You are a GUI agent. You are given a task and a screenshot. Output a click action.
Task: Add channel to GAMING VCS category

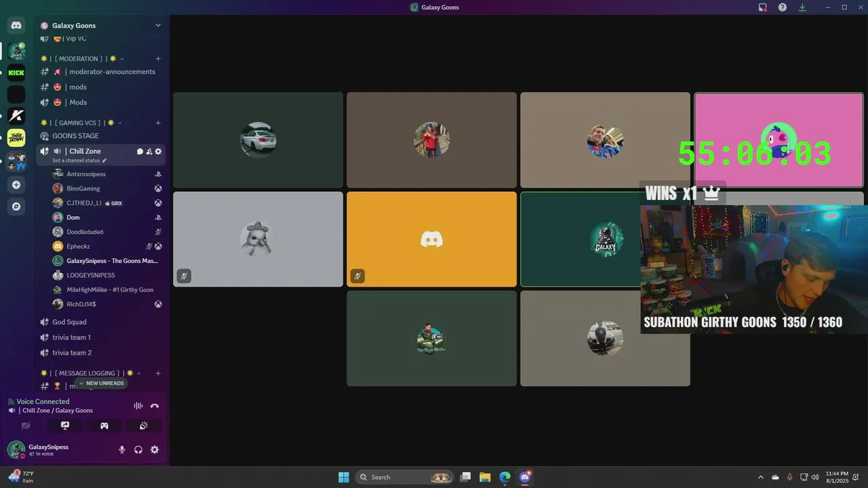pos(158,123)
